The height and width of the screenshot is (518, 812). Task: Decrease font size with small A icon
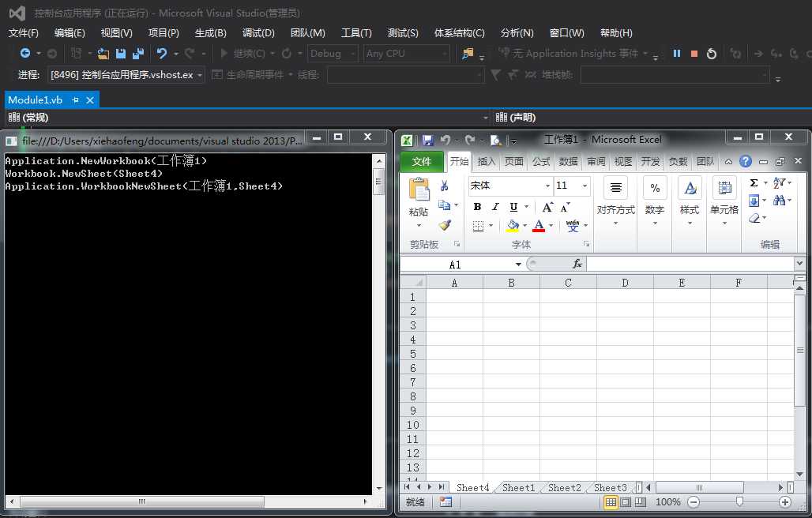565,207
